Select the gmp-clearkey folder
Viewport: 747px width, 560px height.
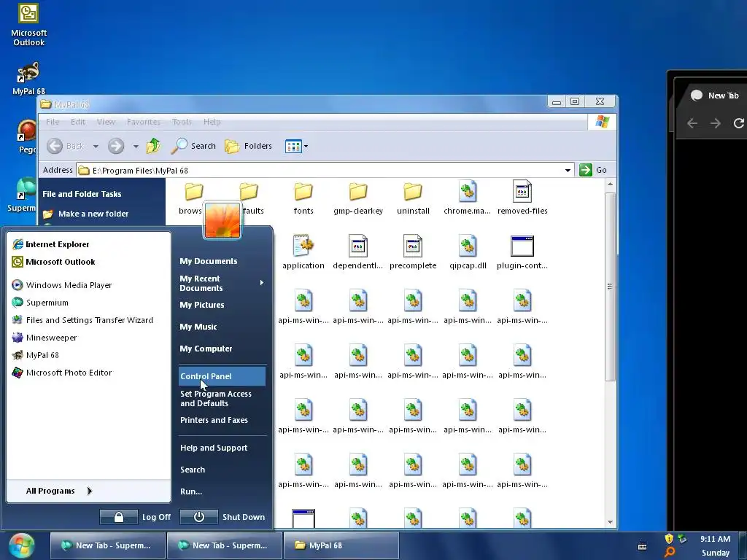click(x=358, y=198)
